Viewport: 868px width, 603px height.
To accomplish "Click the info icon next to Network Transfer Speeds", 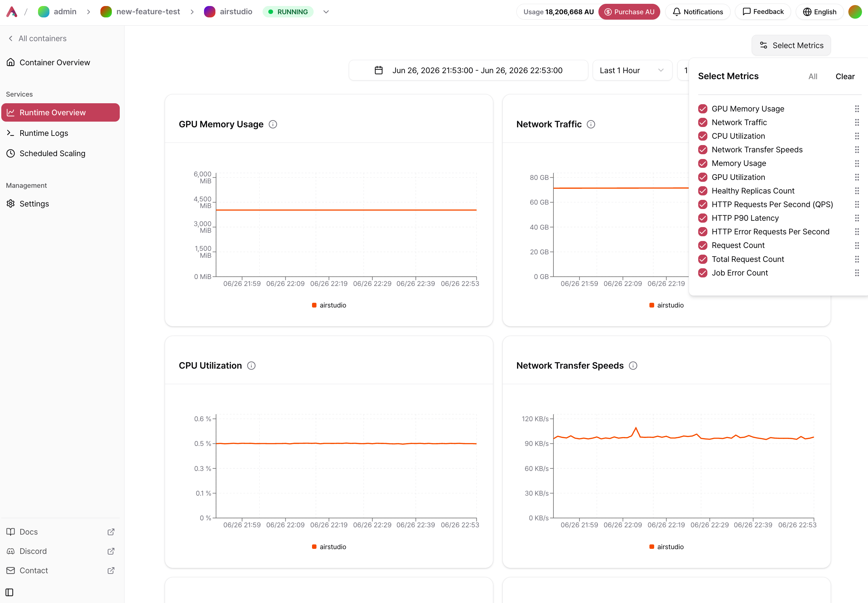I will (x=633, y=366).
